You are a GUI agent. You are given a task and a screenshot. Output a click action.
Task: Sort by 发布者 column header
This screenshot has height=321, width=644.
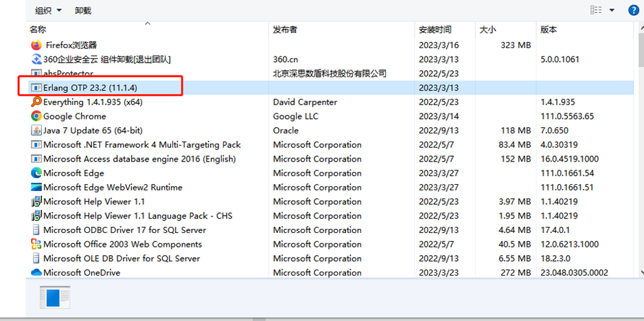(x=285, y=30)
